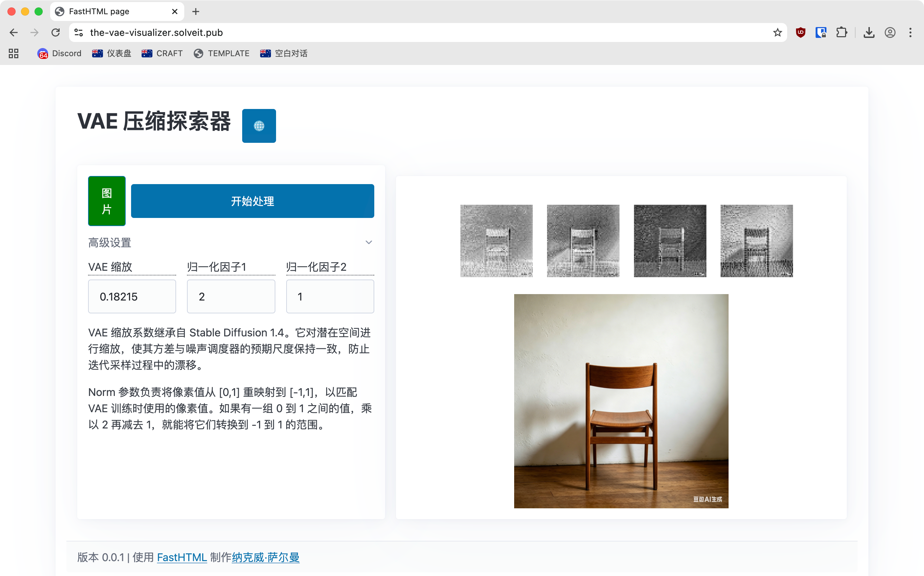Bookmark this page with the star icon
The width and height of the screenshot is (924, 576).
[x=778, y=33]
